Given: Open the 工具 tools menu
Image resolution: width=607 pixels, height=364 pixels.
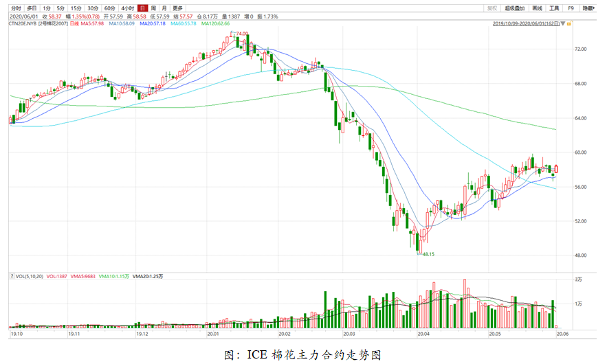Looking at the screenshot, I should tap(554, 8).
